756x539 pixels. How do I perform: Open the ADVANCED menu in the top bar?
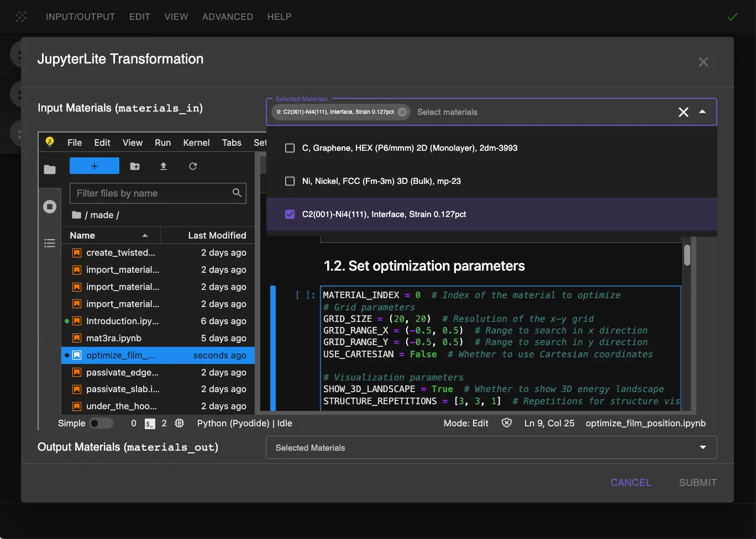tap(227, 17)
